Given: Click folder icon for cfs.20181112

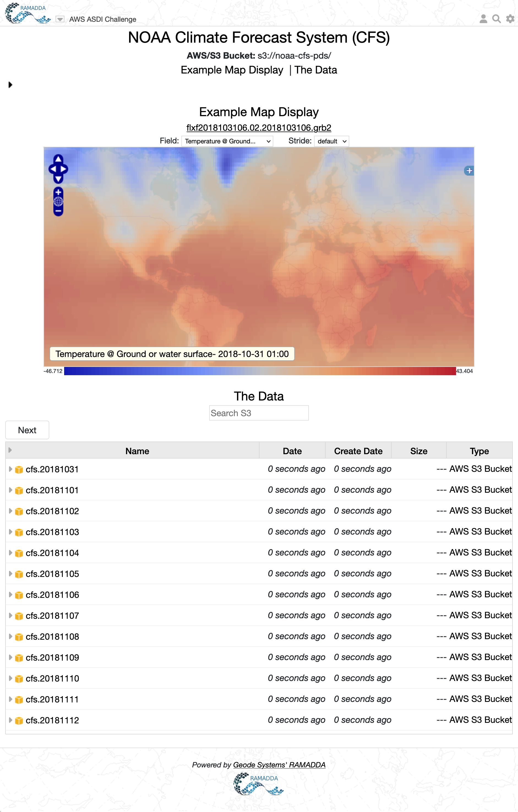Looking at the screenshot, I should click(19, 721).
